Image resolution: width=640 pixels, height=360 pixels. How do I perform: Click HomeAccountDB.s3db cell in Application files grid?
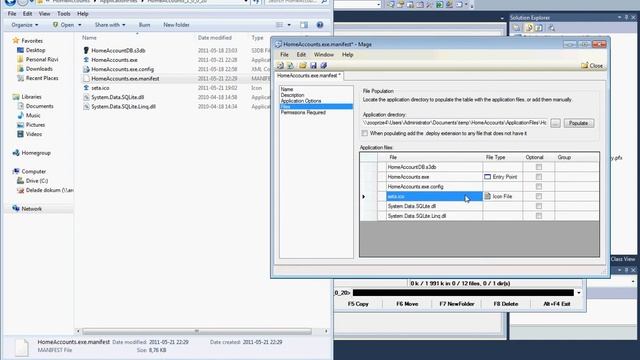point(434,167)
